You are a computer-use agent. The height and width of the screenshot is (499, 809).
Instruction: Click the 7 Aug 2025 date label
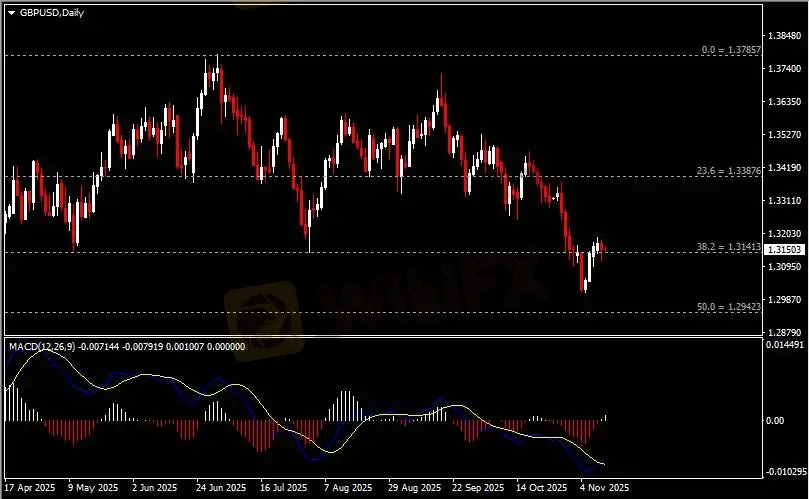pyautogui.click(x=348, y=488)
